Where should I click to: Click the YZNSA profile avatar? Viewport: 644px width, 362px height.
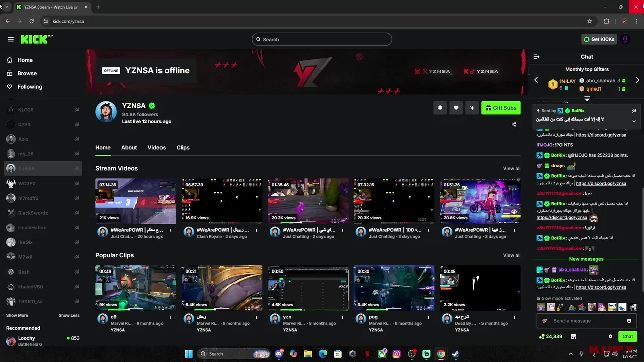[106, 112]
